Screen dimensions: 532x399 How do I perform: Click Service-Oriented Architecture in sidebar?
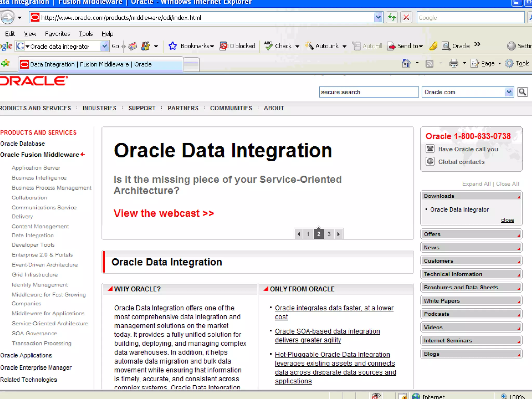tap(50, 323)
